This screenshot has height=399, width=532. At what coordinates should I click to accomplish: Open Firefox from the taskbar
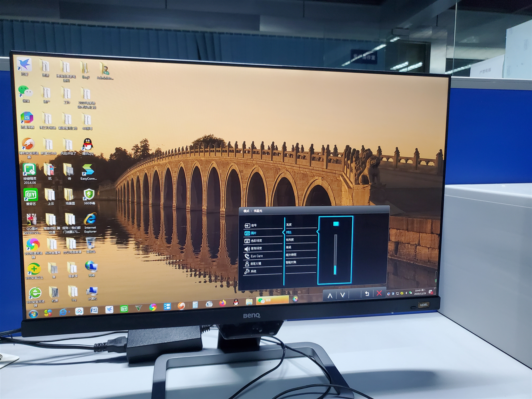tap(222, 303)
